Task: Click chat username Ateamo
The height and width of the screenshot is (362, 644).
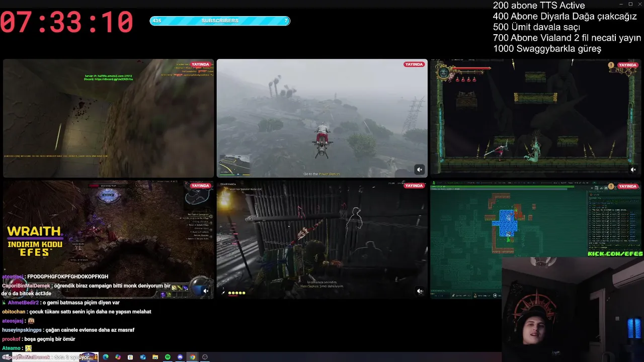Action: pyautogui.click(x=12, y=348)
